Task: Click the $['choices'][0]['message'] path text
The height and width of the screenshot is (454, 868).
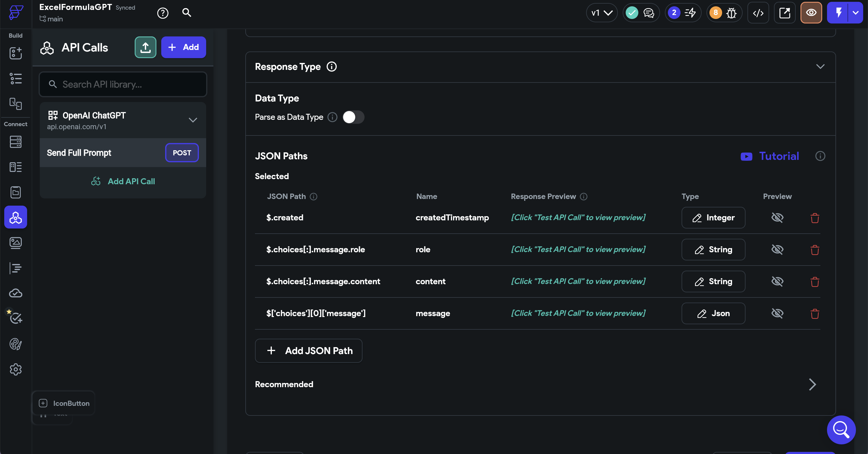Action: (x=316, y=313)
